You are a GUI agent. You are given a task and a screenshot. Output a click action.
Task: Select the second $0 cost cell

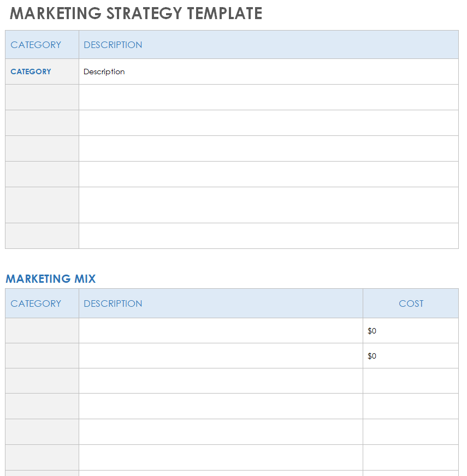click(411, 356)
